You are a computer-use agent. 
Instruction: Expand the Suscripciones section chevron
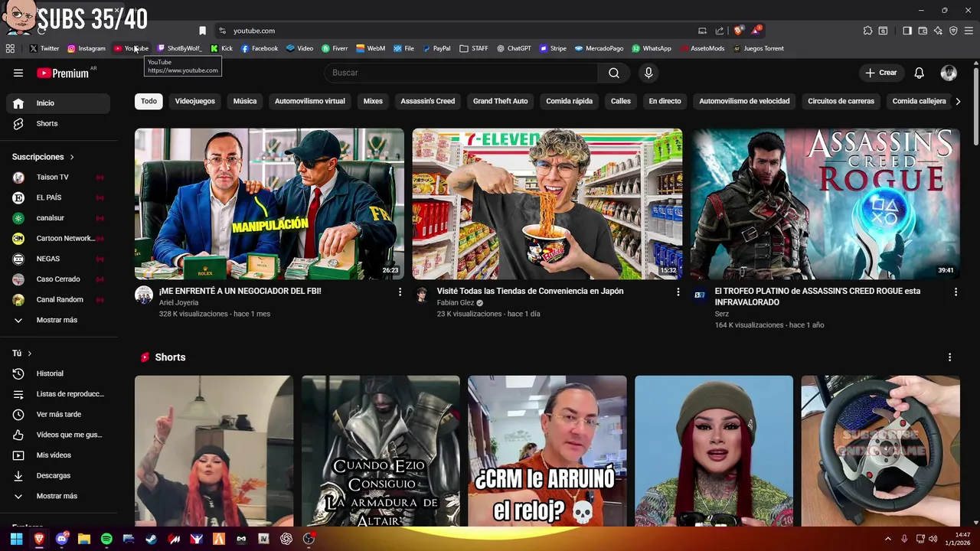72,157
